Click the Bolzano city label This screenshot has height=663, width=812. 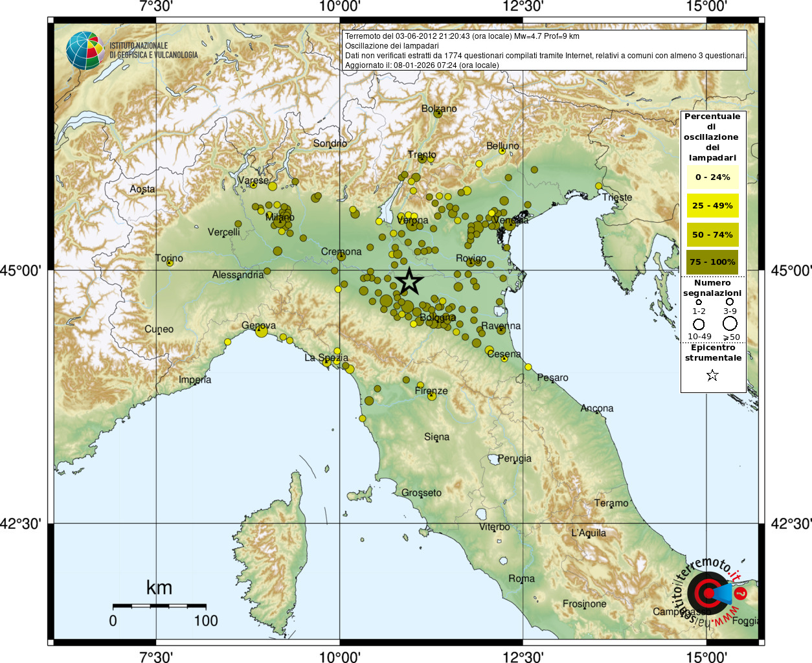pyautogui.click(x=439, y=108)
